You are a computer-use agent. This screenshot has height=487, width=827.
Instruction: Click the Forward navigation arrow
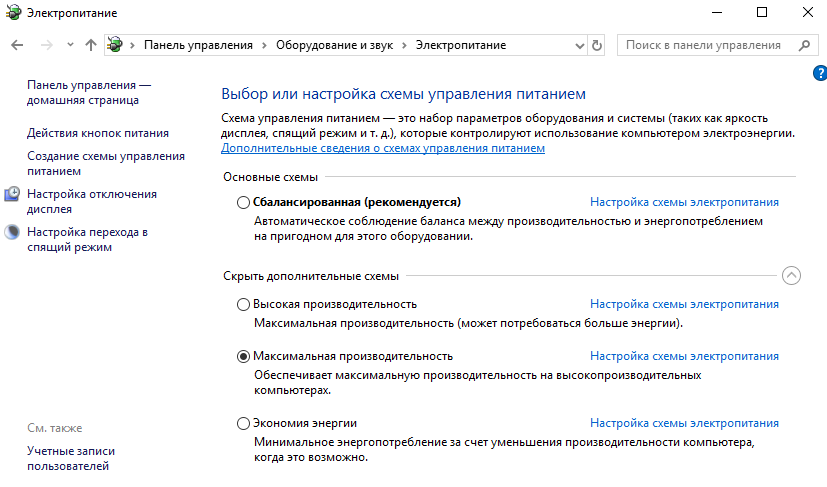coord(45,46)
